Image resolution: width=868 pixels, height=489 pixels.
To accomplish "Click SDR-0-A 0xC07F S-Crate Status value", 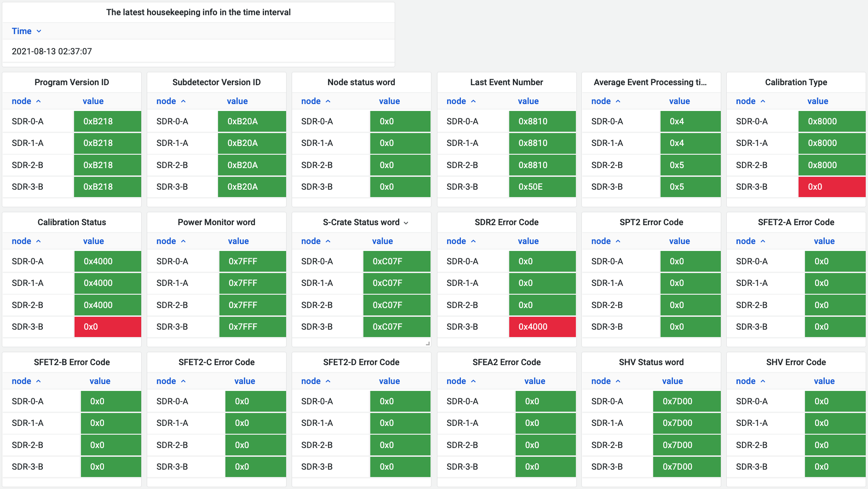I will (x=397, y=262).
